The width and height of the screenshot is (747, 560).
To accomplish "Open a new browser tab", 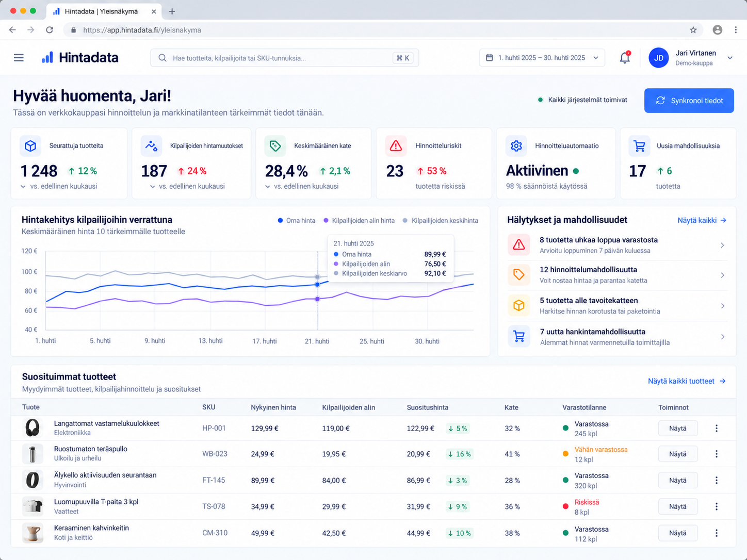I will click(x=172, y=11).
